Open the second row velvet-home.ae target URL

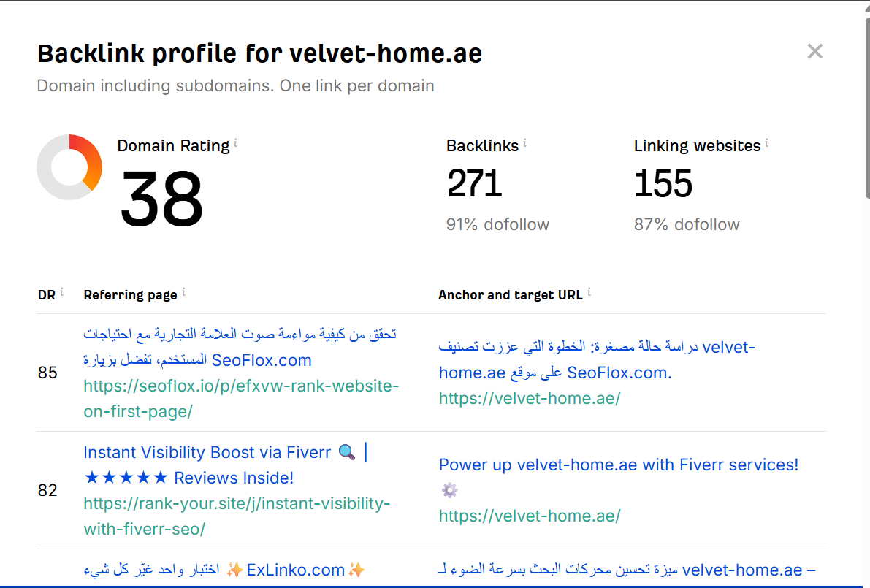pyautogui.click(x=529, y=516)
